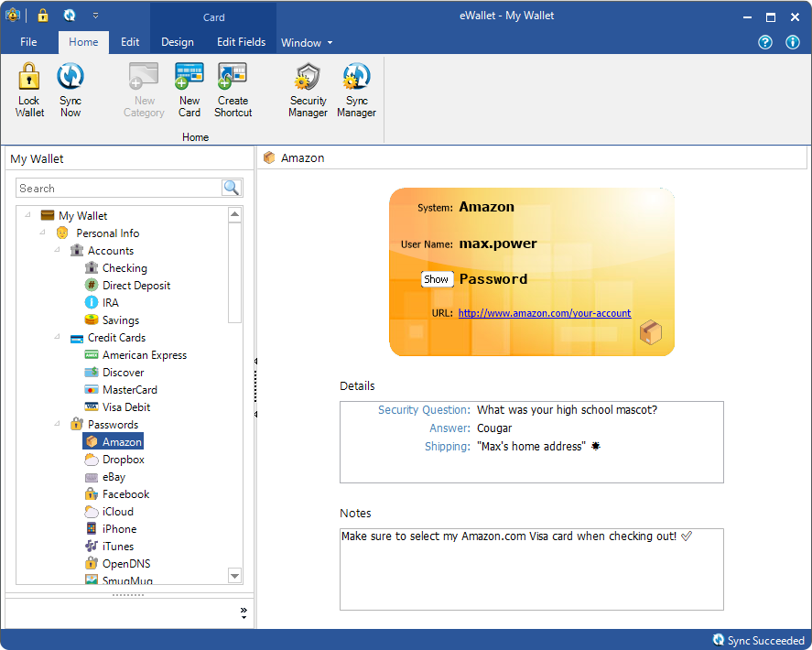The image size is (812, 650).
Task: Click Create Shortcut in ribbon
Action: tap(233, 90)
